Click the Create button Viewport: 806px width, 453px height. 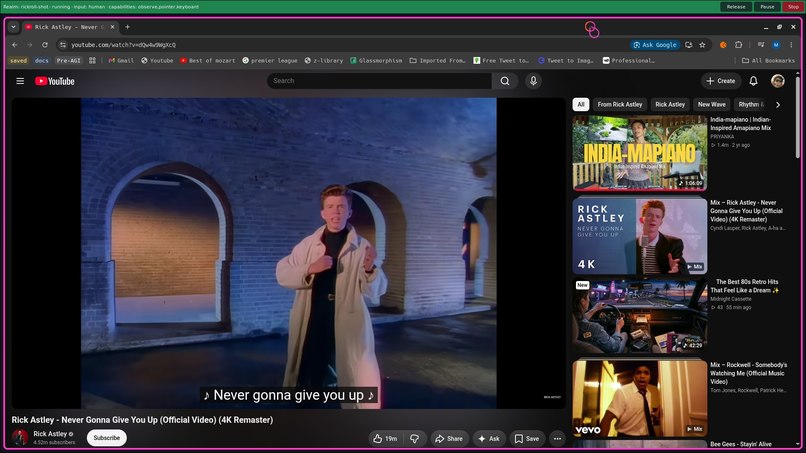721,81
